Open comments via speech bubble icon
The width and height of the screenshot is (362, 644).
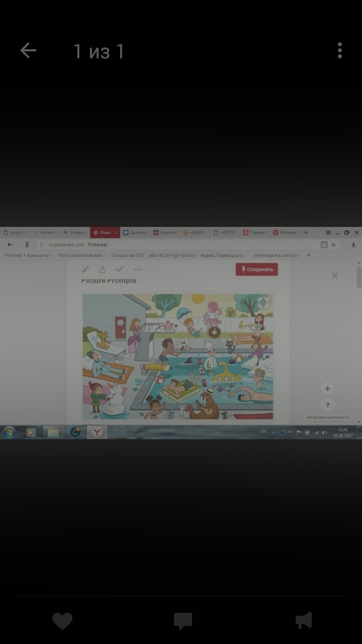point(183,621)
